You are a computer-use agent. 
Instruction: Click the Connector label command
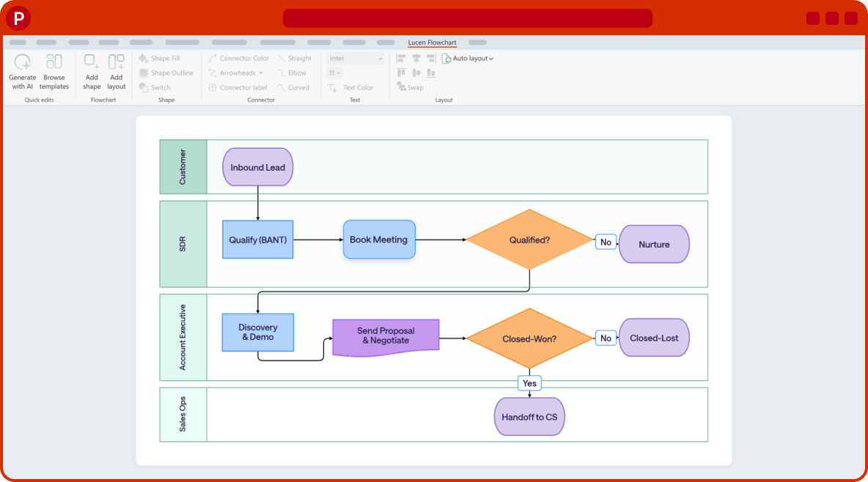pyautogui.click(x=238, y=87)
